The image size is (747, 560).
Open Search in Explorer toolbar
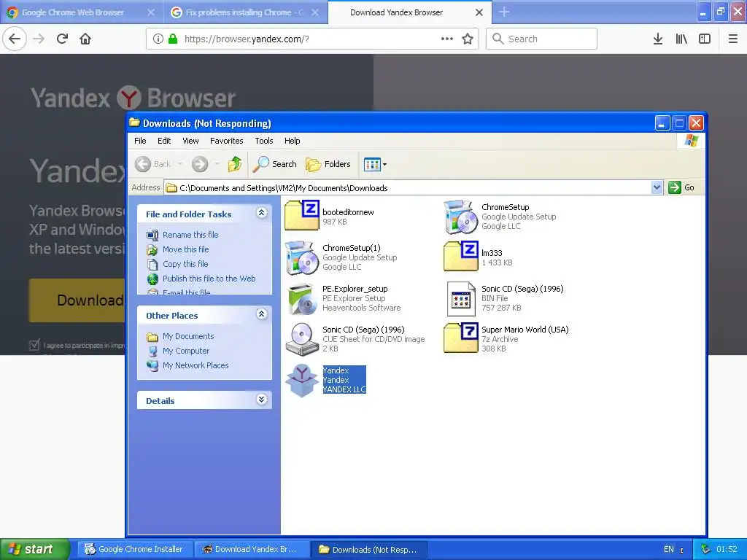[274, 164]
